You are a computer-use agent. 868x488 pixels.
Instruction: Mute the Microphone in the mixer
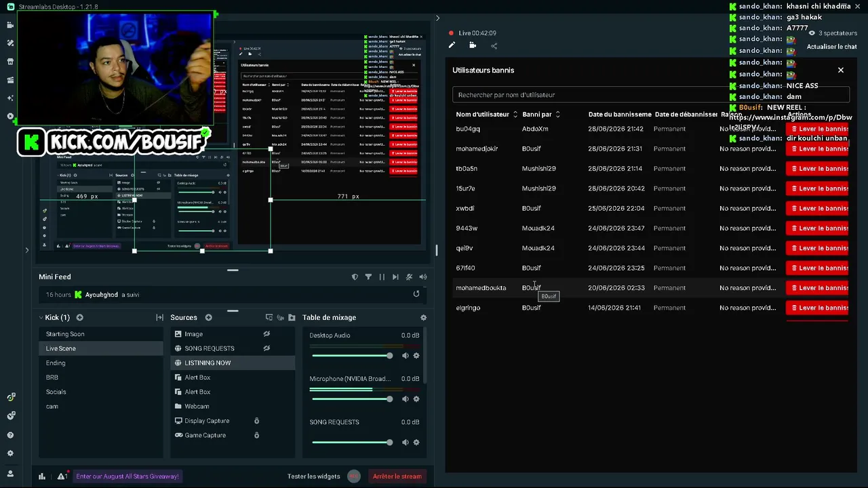pos(405,399)
